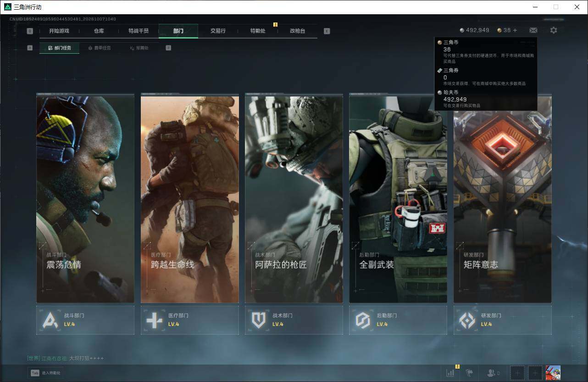Image resolution: width=588 pixels, height=382 pixels.
Task: Select the 部门任务 sub-tab
Action: click(x=59, y=48)
